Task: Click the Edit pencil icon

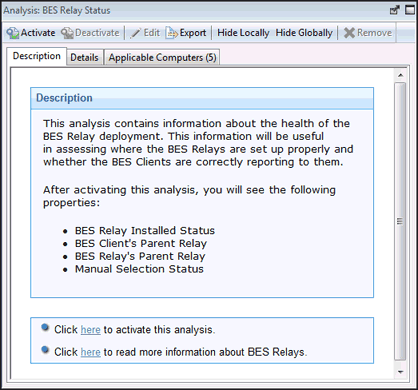Action: [135, 33]
